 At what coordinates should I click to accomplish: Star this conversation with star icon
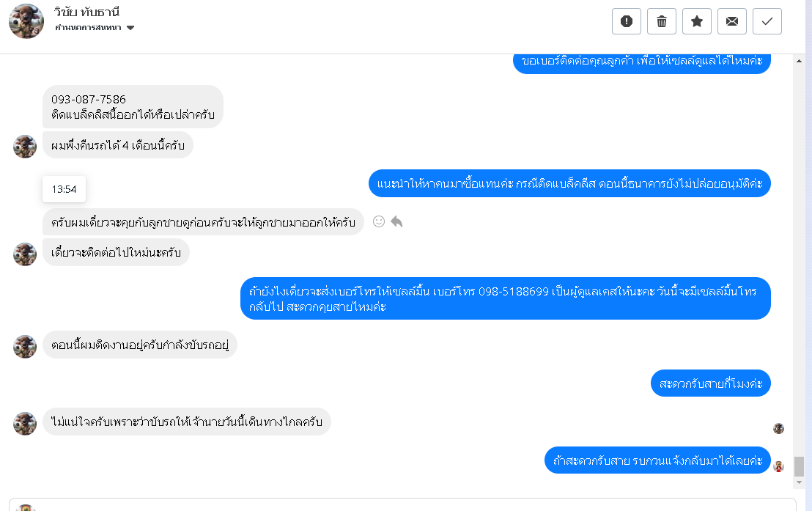pos(696,21)
